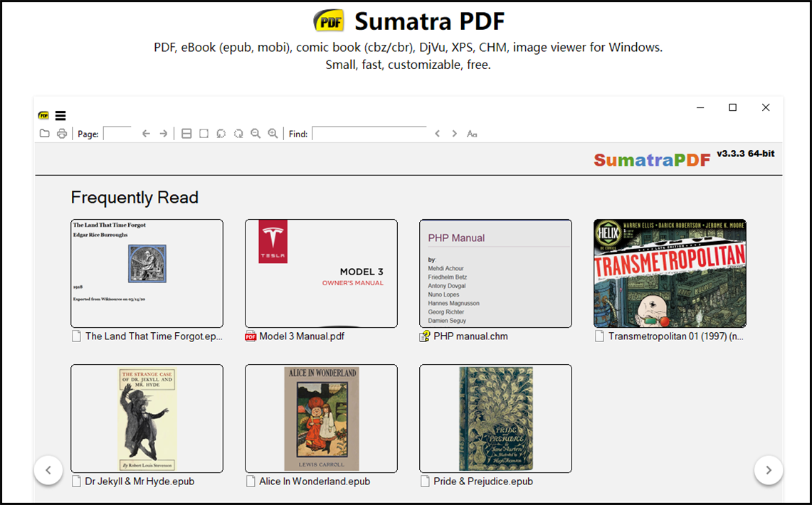This screenshot has width=812, height=505.
Task: Switch to single page view icon
Action: pos(204,134)
